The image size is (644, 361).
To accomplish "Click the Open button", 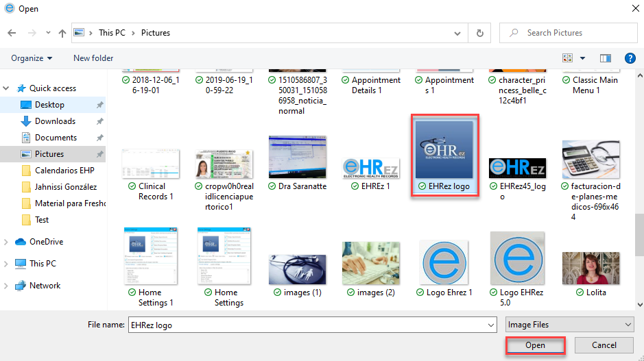I will 535,345.
